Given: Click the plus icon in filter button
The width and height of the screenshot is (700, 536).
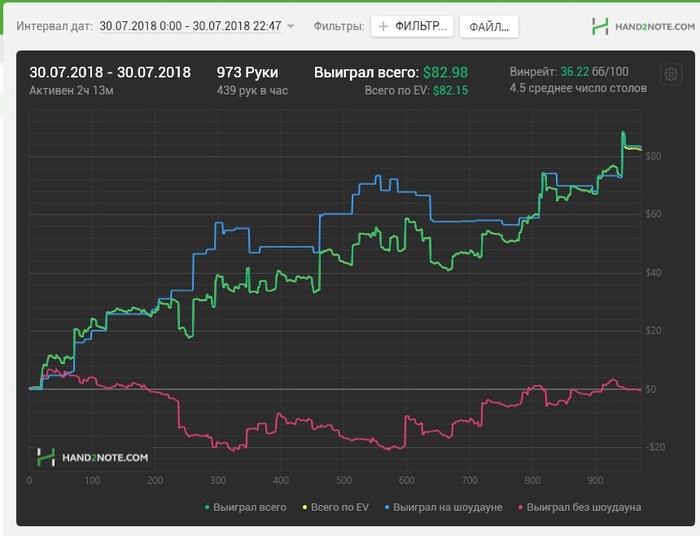Looking at the screenshot, I should pos(383,27).
